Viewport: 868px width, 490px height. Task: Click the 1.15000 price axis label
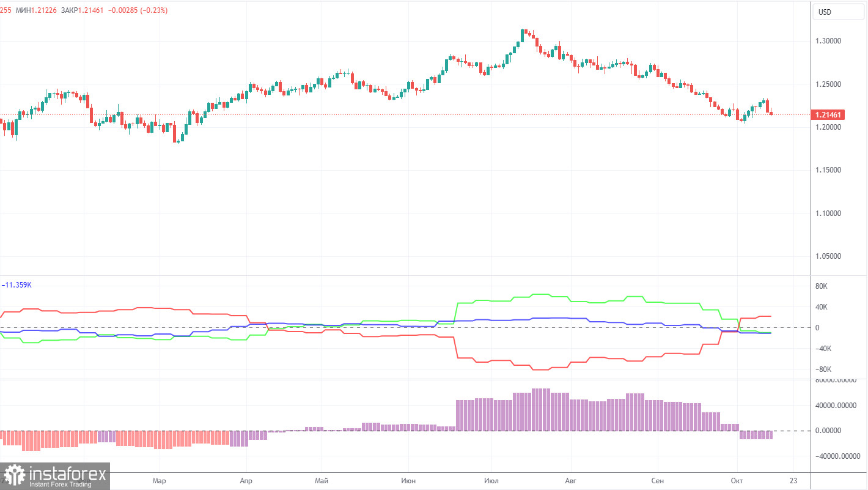click(828, 170)
